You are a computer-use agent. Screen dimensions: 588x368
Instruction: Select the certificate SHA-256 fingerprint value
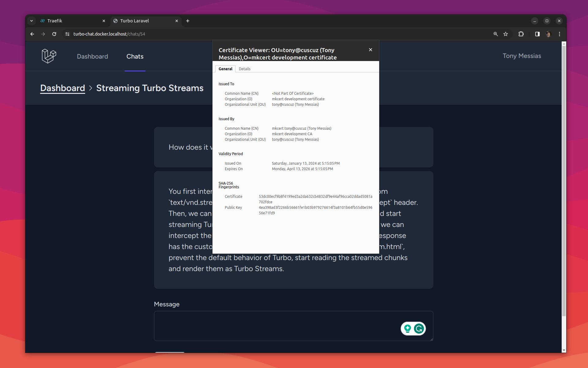(315, 199)
